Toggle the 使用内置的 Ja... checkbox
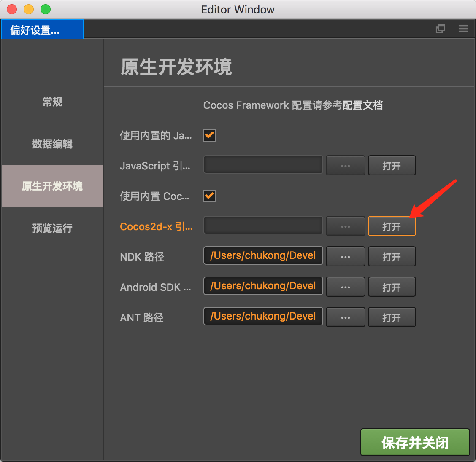The width and height of the screenshot is (476, 462). 209,135
